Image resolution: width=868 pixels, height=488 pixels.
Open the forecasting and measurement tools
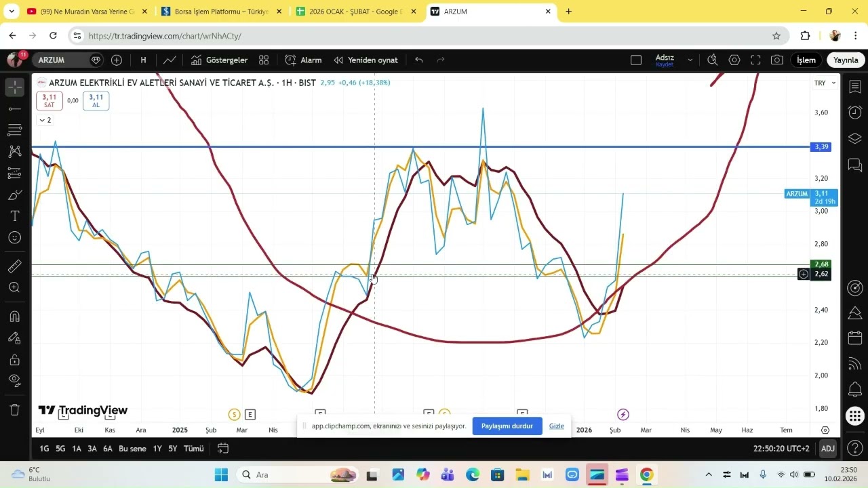coord(14,174)
